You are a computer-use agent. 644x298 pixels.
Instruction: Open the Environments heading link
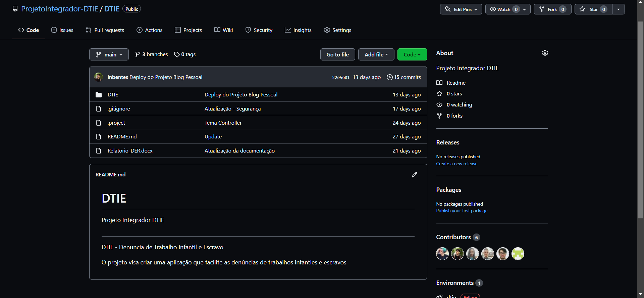click(x=460, y=283)
